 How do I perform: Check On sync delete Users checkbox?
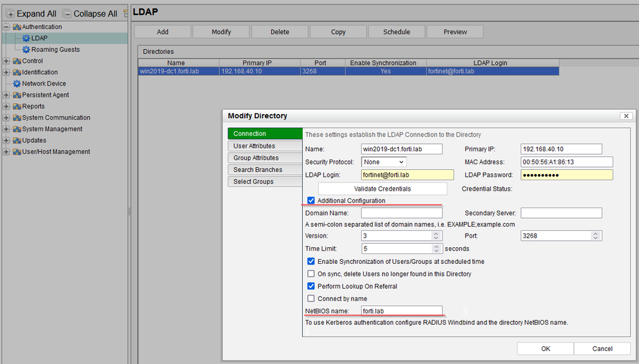[311, 274]
